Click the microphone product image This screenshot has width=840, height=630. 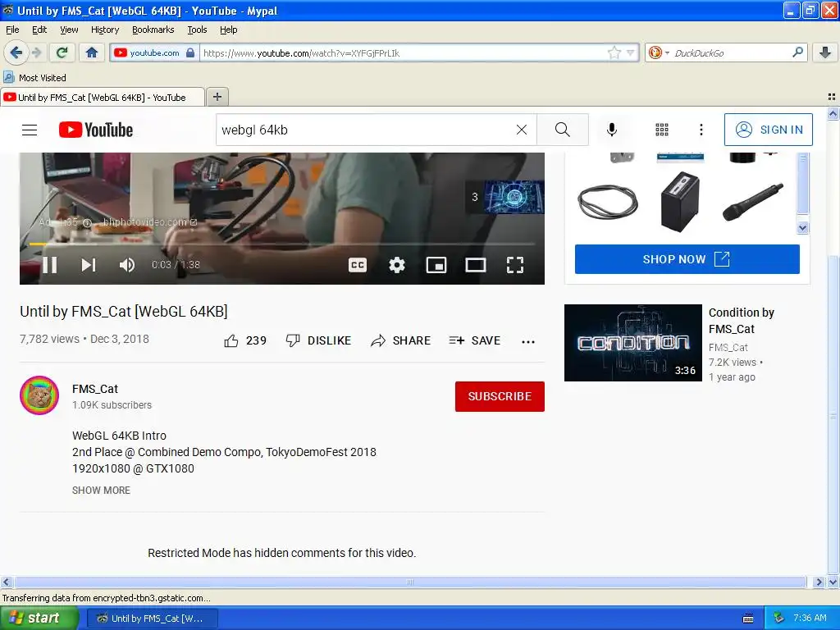[753, 202]
